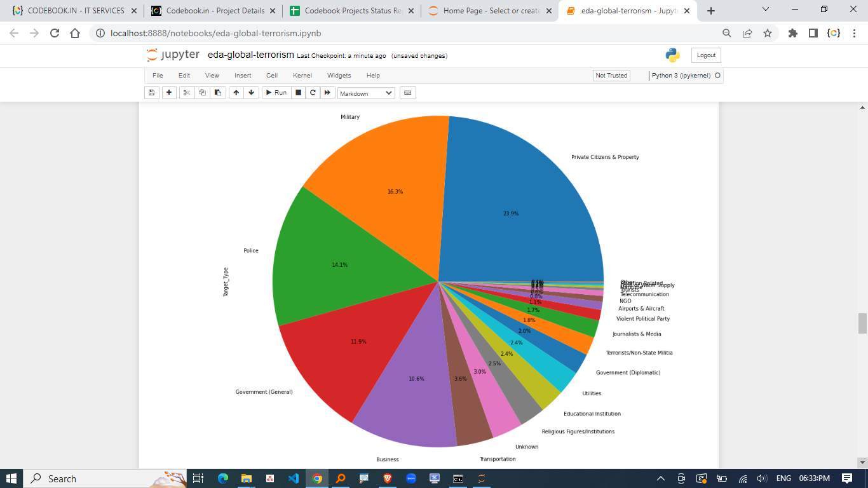868x488 pixels.
Task: Restart the kernel with circular arrow
Action: pyautogui.click(x=313, y=93)
